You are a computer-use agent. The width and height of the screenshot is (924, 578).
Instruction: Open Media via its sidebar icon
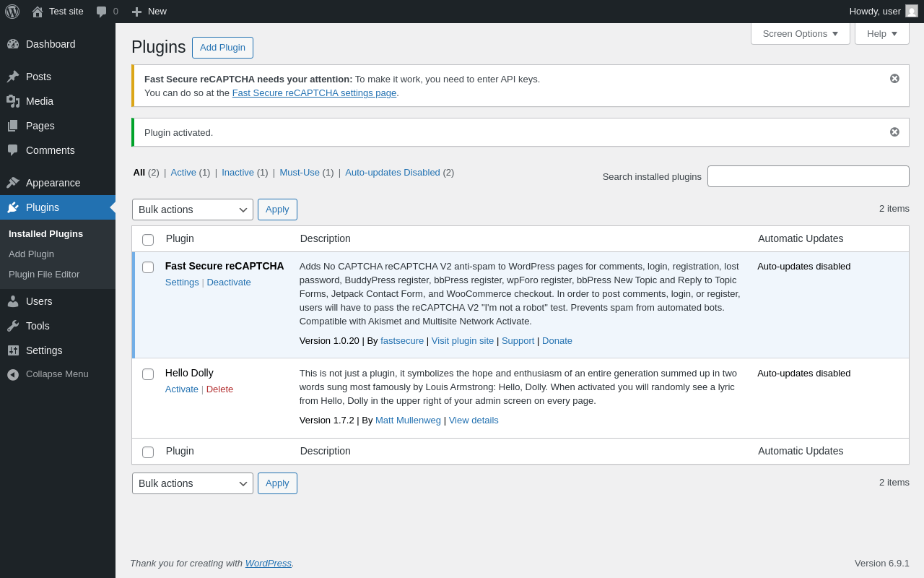click(13, 101)
